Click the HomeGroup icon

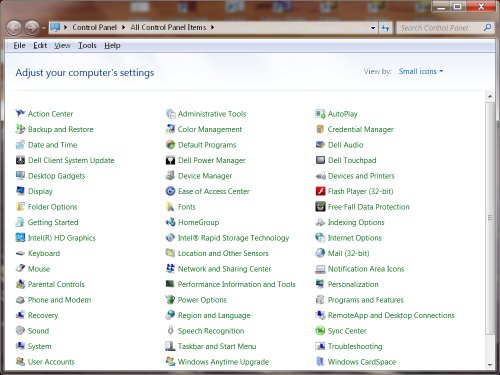click(170, 222)
